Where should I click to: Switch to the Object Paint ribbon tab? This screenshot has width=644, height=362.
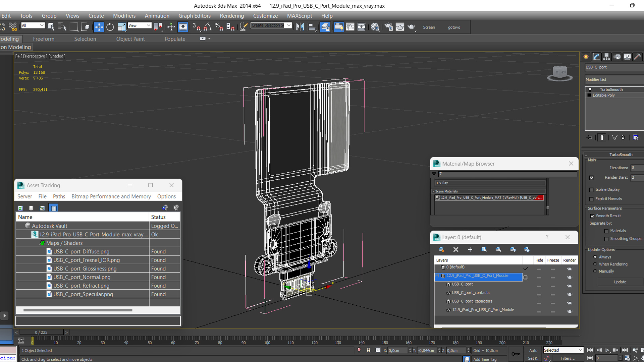tap(130, 39)
